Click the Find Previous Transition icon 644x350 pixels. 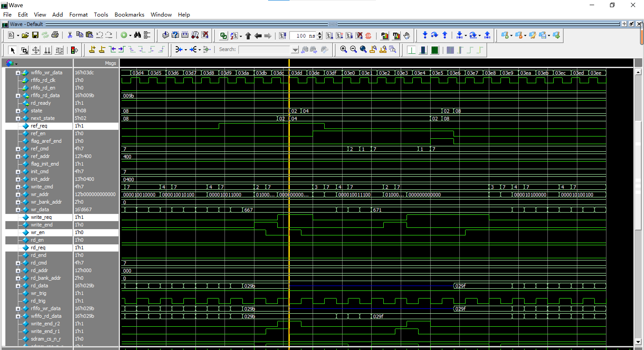[x=113, y=49]
